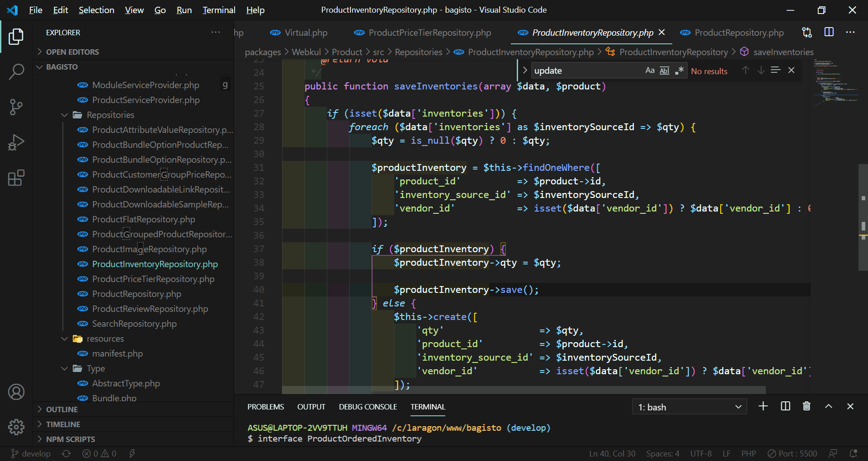Switch to ProductPriceTierRepository.php editor tab
Viewport: 868px width, 461px height.
423,33
